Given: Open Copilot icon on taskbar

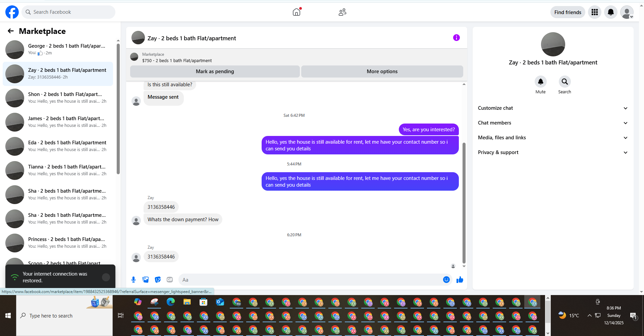Looking at the screenshot, I should click(x=138, y=302).
